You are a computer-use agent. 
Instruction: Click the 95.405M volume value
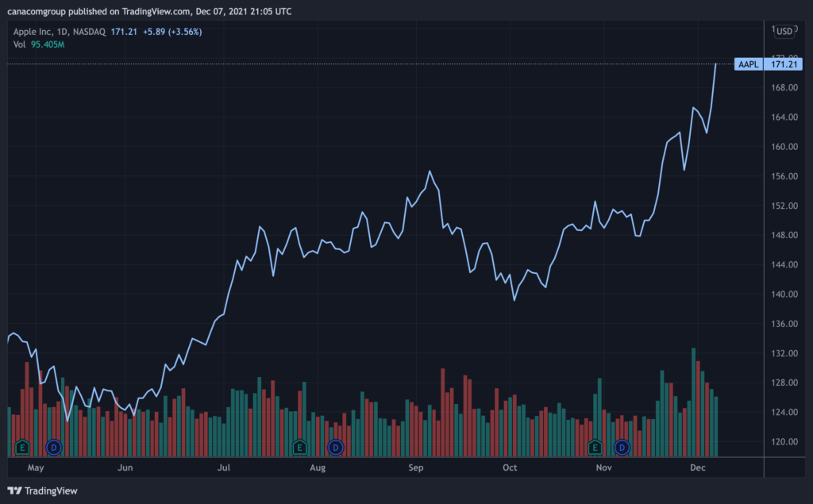click(48, 44)
